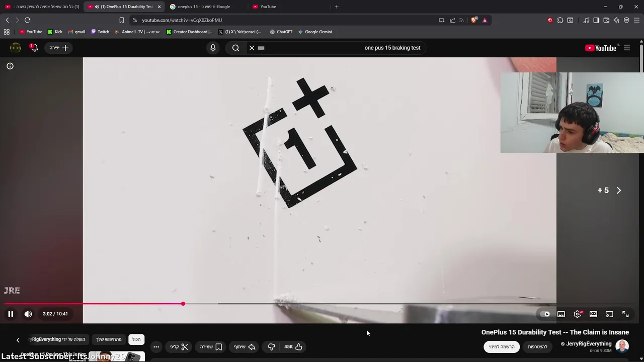Screen dimensions: 644x362
Task: Toggle browser sidebar panel icon
Action: click(596, 20)
